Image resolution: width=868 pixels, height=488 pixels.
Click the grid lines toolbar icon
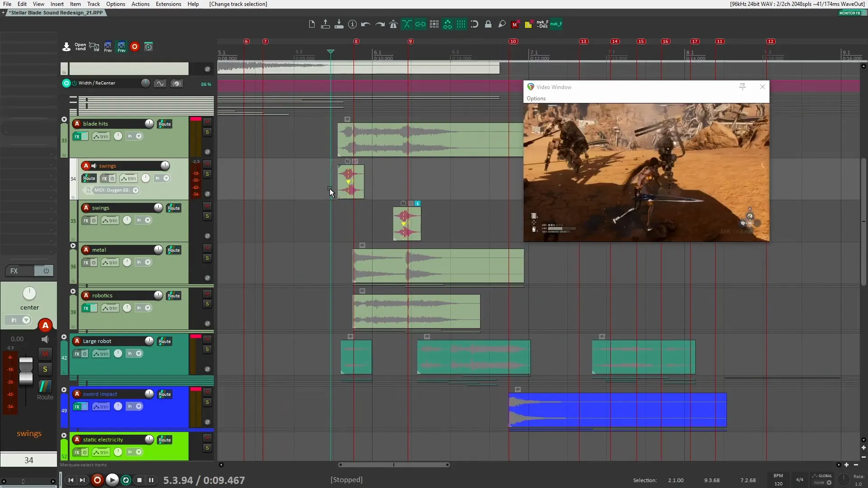(461, 24)
